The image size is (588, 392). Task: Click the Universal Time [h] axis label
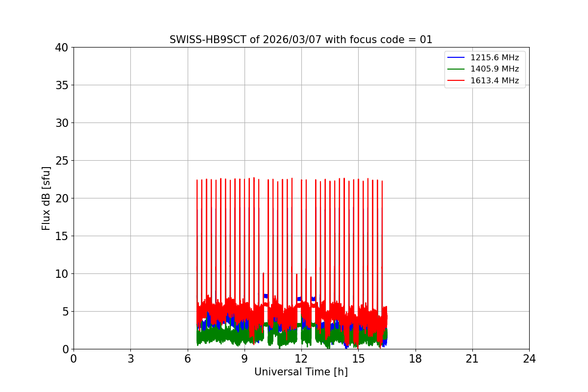(301, 372)
